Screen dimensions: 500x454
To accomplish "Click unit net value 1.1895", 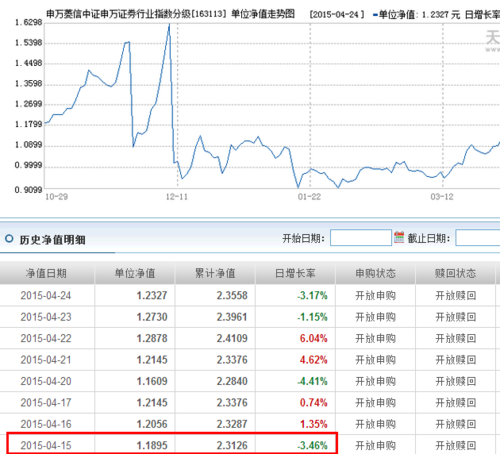I will pyautogui.click(x=152, y=445).
